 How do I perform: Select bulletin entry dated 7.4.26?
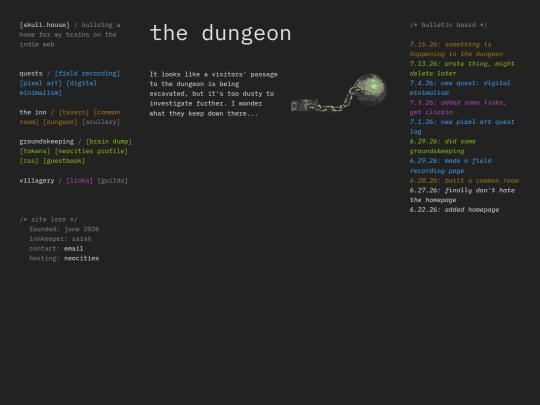[460, 88]
